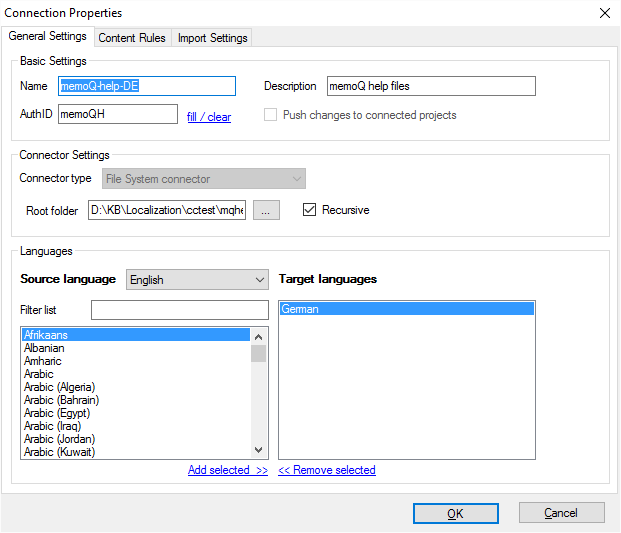
Task: Click the Description text field
Action: click(x=431, y=86)
